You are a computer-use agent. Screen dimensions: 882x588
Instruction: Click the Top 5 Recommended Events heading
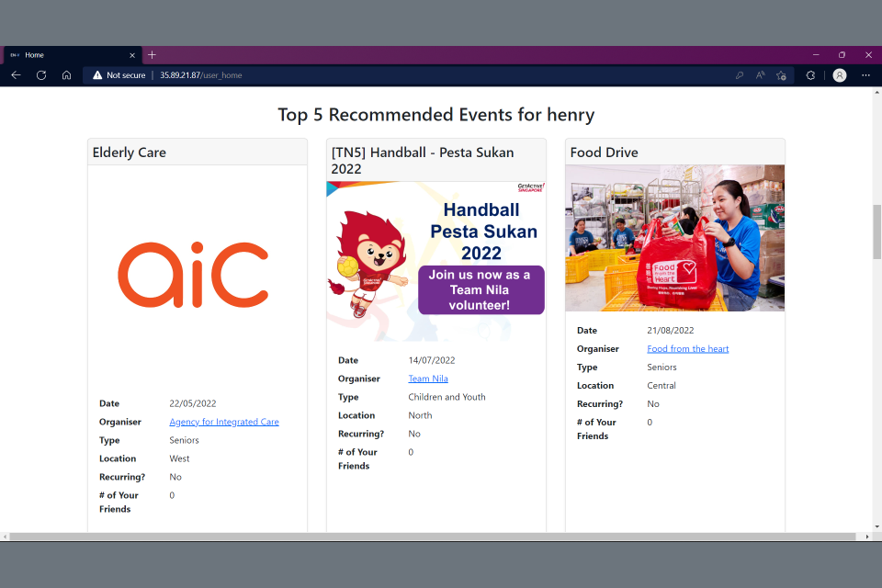coord(435,115)
